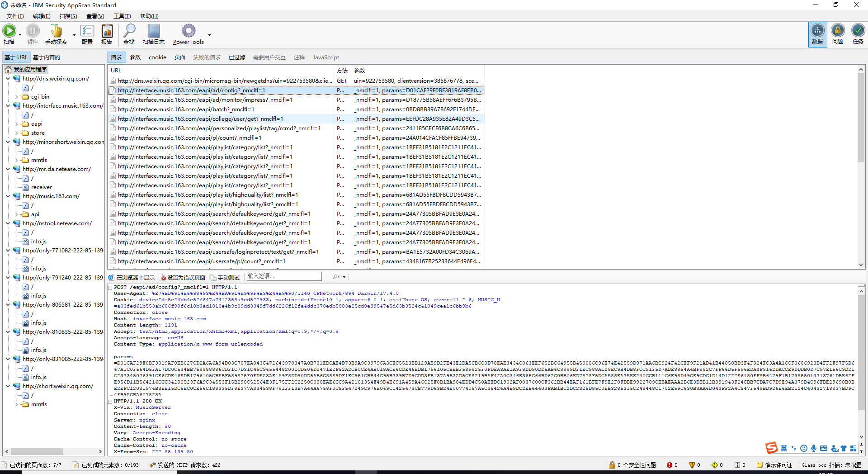The image size is (868, 474).
Task: Expand the cgi-bin folder
Action: [x=17, y=97]
